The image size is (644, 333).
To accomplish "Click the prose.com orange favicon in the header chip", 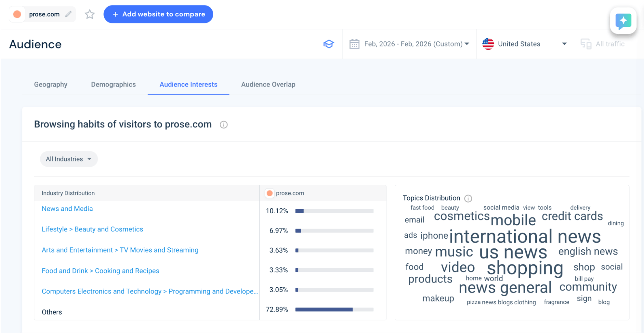I will point(17,14).
